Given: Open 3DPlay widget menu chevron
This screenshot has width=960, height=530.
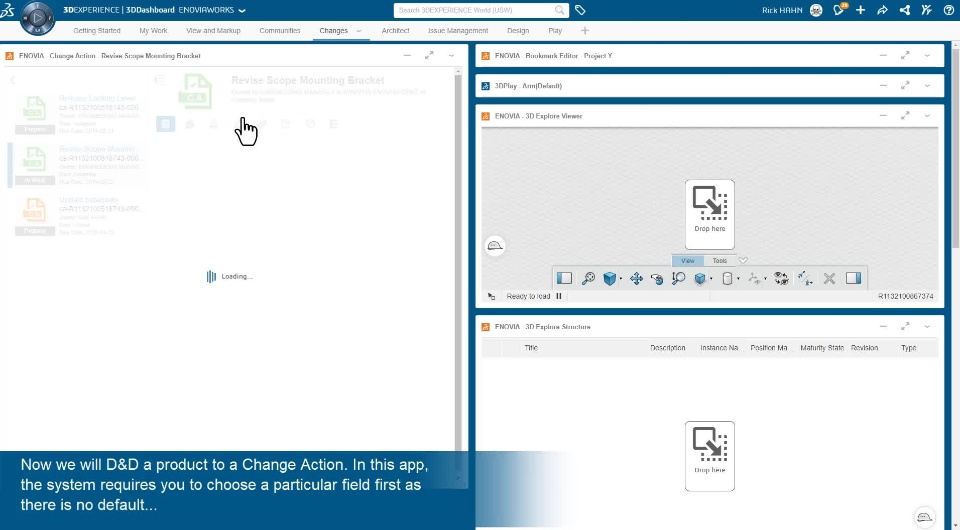Looking at the screenshot, I should pos(927,86).
